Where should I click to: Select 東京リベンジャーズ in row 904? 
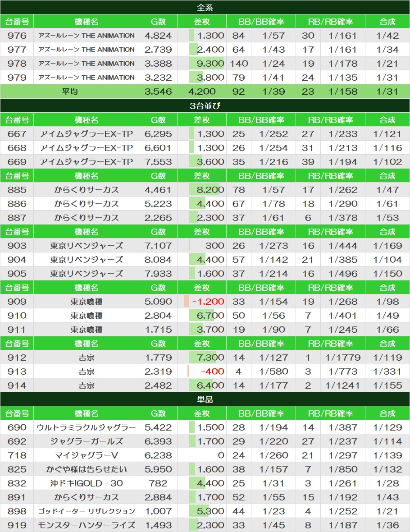[86, 260]
